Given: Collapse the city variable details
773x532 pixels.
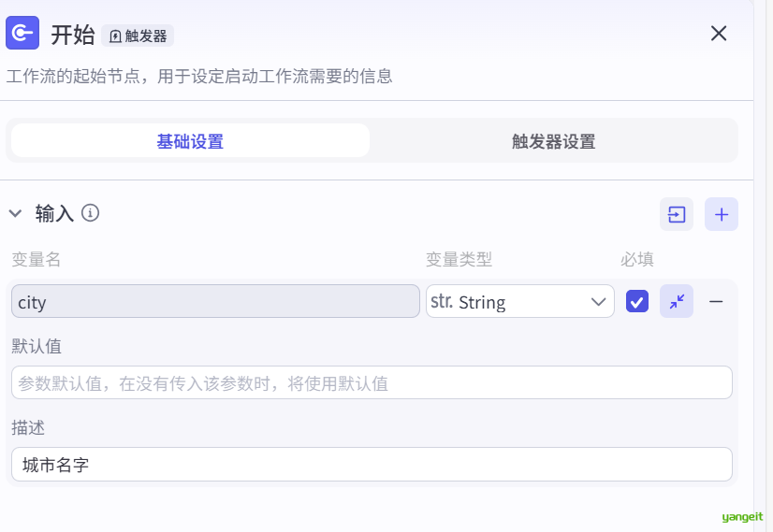Looking at the screenshot, I should (x=677, y=301).
